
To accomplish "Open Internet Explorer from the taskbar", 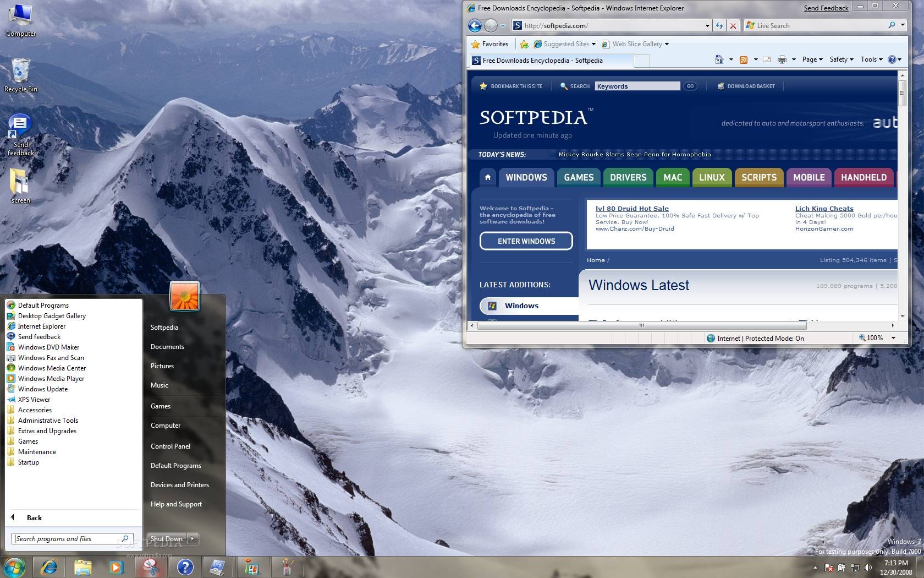I will pos(49,566).
